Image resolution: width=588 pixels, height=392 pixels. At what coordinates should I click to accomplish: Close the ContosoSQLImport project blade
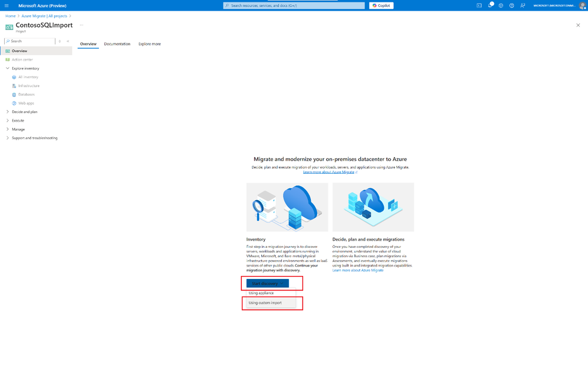click(x=578, y=25)
